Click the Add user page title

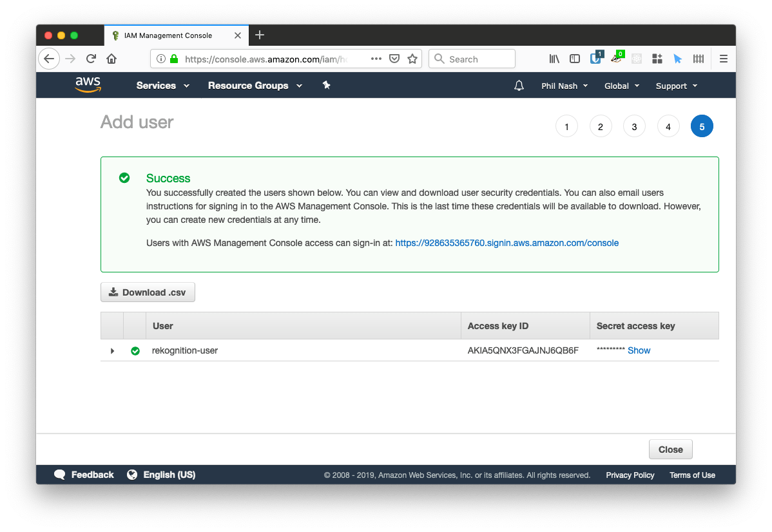137,122
